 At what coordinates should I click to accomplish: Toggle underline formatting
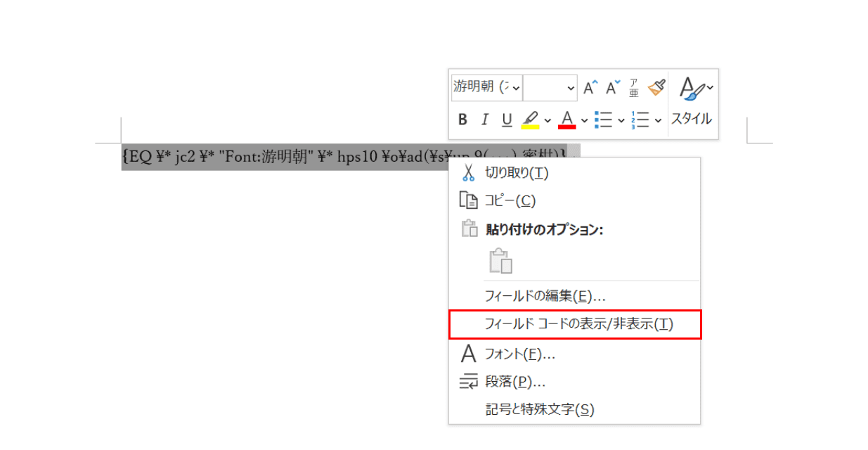coord(507,120)
